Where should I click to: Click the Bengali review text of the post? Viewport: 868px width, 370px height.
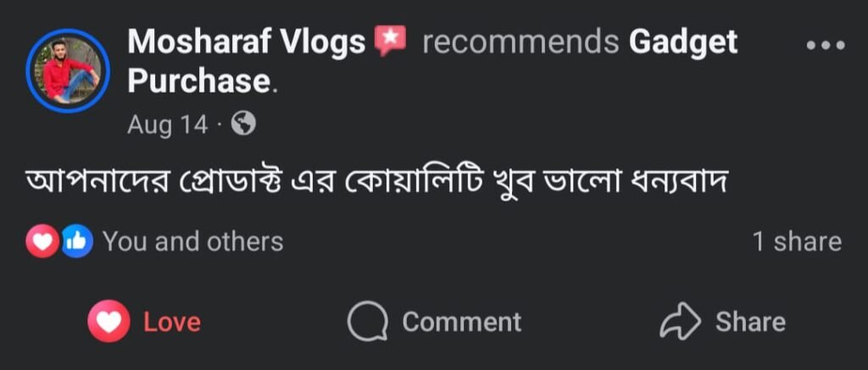377,182
